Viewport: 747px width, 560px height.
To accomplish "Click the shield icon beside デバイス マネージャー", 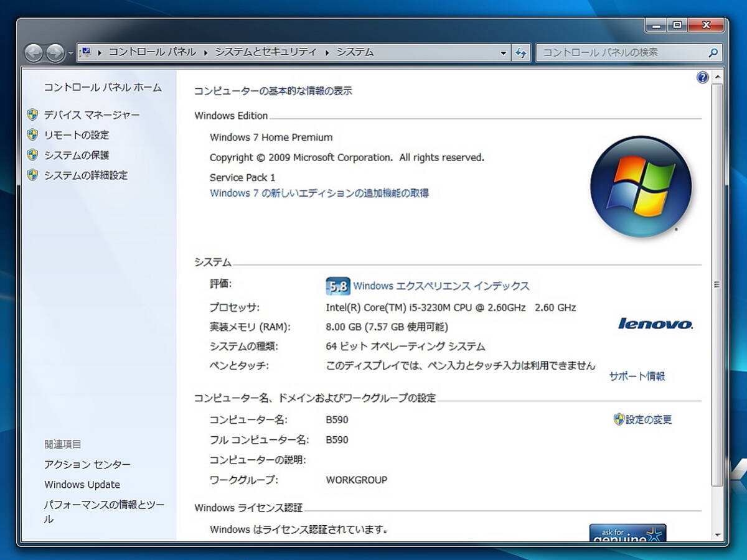I will point(33,114).
